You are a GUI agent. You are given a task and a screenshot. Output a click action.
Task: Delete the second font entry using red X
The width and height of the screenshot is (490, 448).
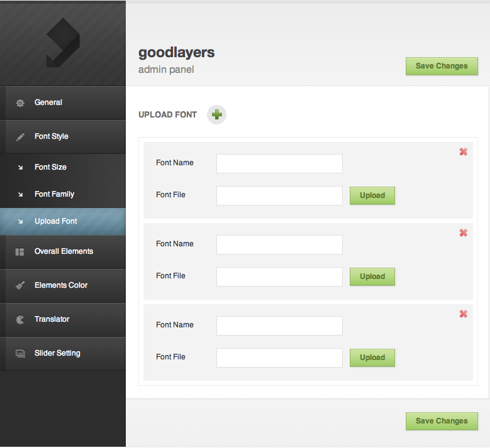coord(463,233)
